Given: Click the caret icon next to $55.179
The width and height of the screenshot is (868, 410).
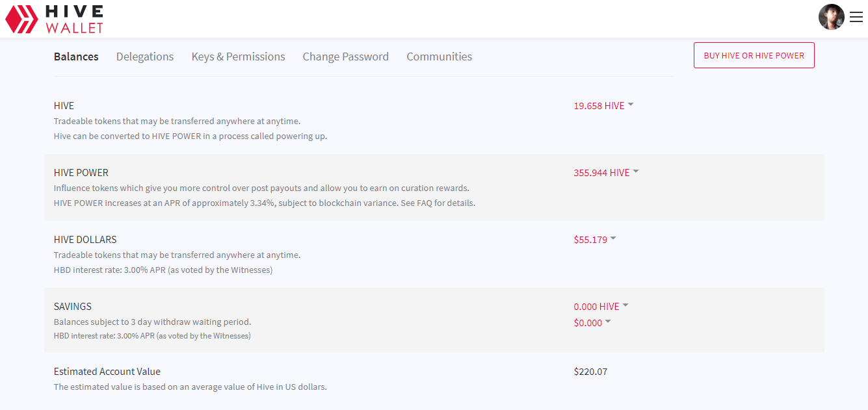Looking at the screenshot, I should click(x=613, y=238).
